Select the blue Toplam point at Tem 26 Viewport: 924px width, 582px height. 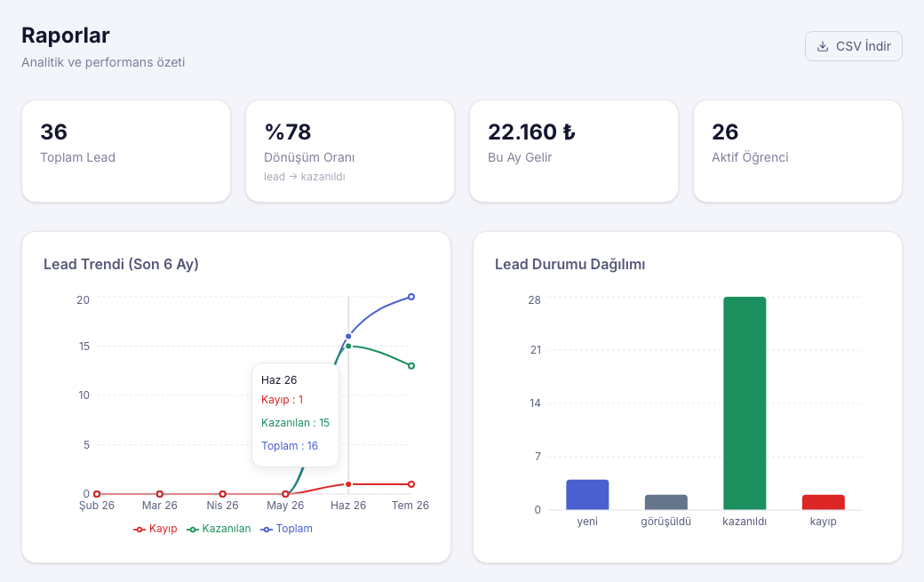(x=411, y=297)
